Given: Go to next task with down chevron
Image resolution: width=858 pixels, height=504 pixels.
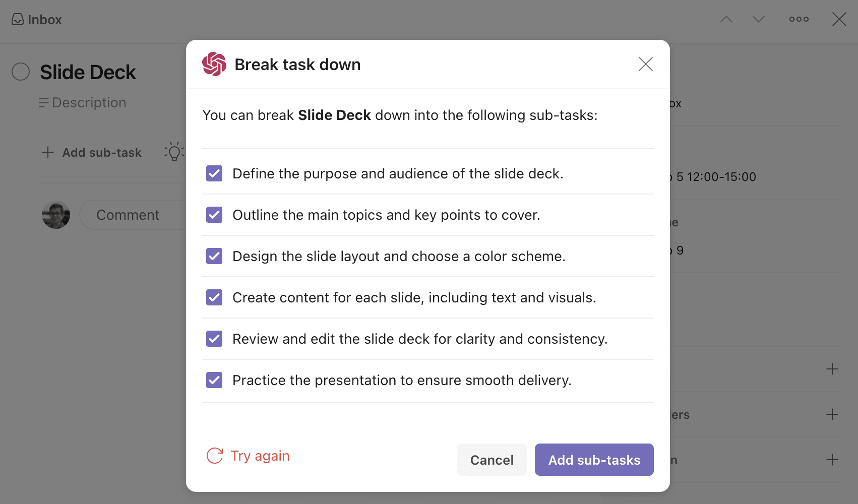Looking at the screenshot, I should [759, 19].
